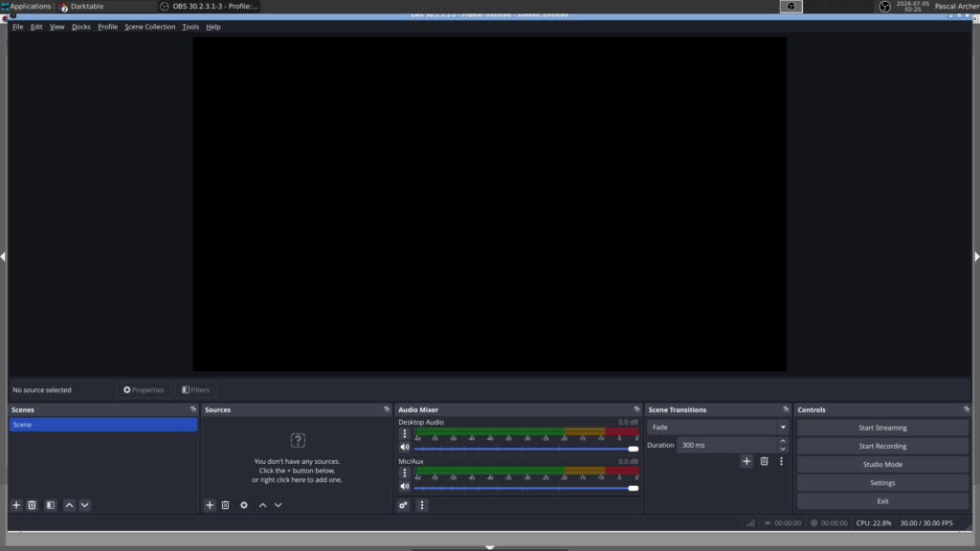Image resolution: width=980 pixels, height=551 pixels.
Task: Open the Scene Collection menu
Action: click(150, 27)
